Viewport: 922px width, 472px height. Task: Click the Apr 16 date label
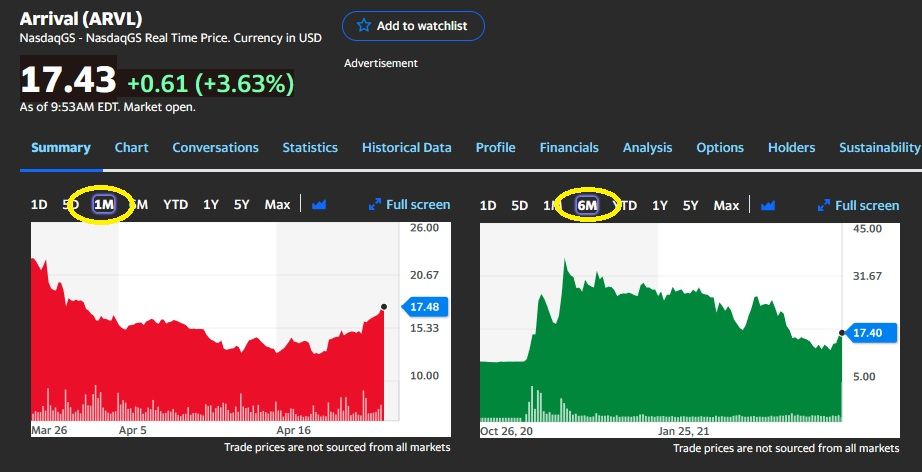293,430
